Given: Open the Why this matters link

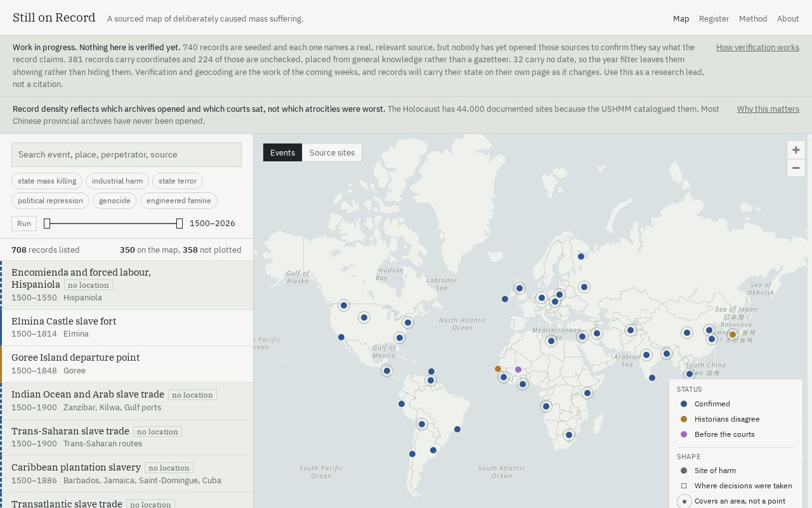Looking at the screenshot, I should click(x=768, y=109).
